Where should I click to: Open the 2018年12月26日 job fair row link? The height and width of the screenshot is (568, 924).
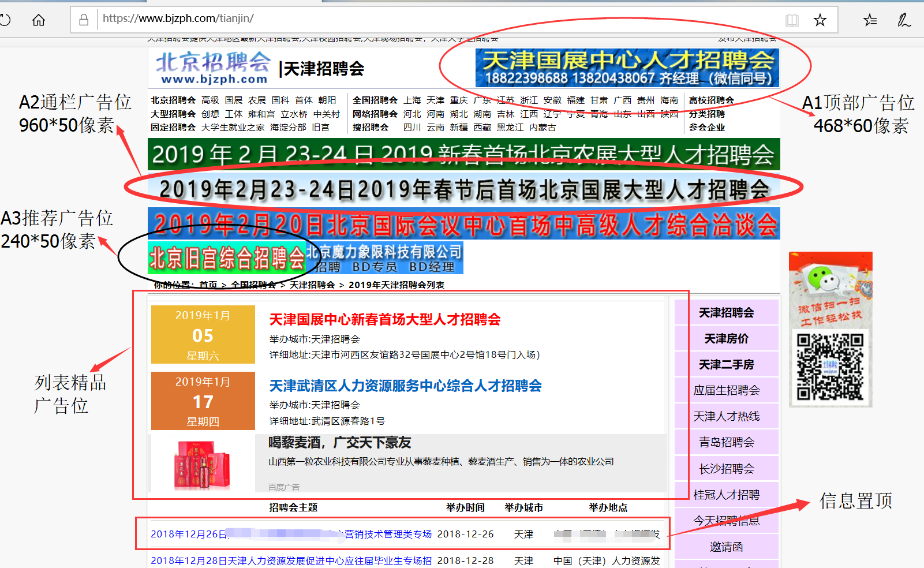291,534
